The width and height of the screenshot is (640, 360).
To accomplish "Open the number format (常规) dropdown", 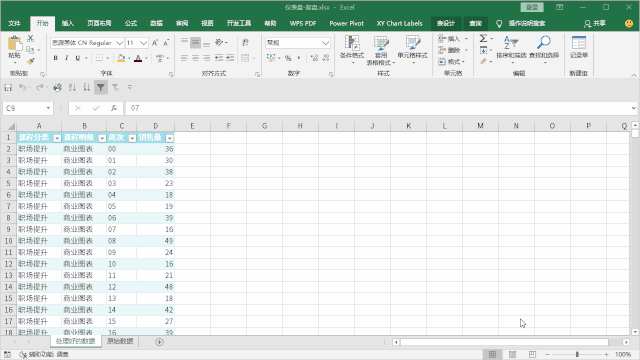I will 325,43.
